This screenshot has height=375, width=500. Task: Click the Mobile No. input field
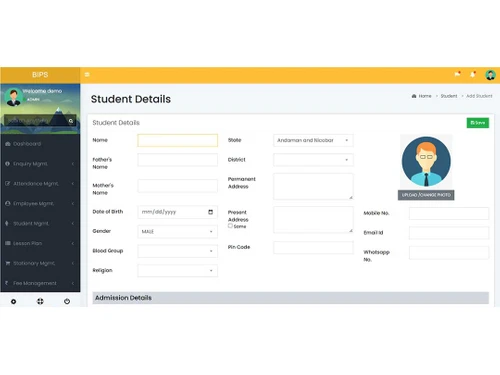coord(449,213)
